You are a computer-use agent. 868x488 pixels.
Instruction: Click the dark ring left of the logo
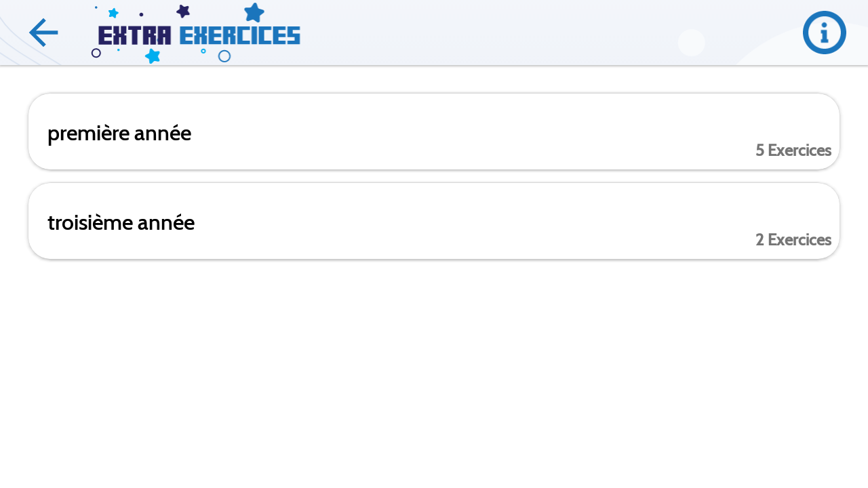96,53
